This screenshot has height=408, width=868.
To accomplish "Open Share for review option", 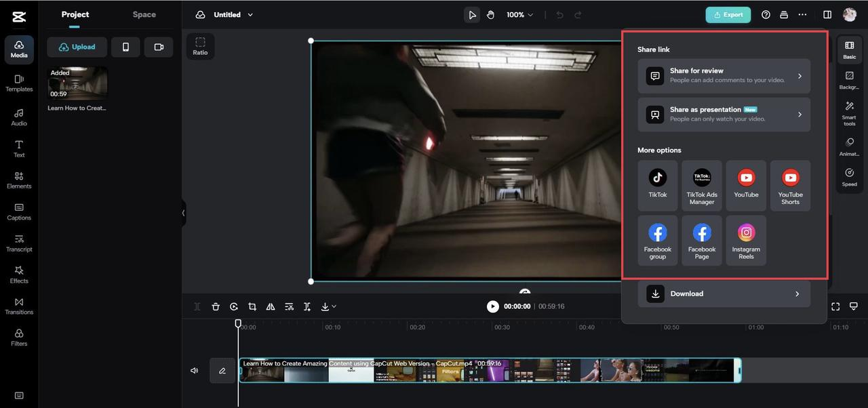I will pos(724,76).
